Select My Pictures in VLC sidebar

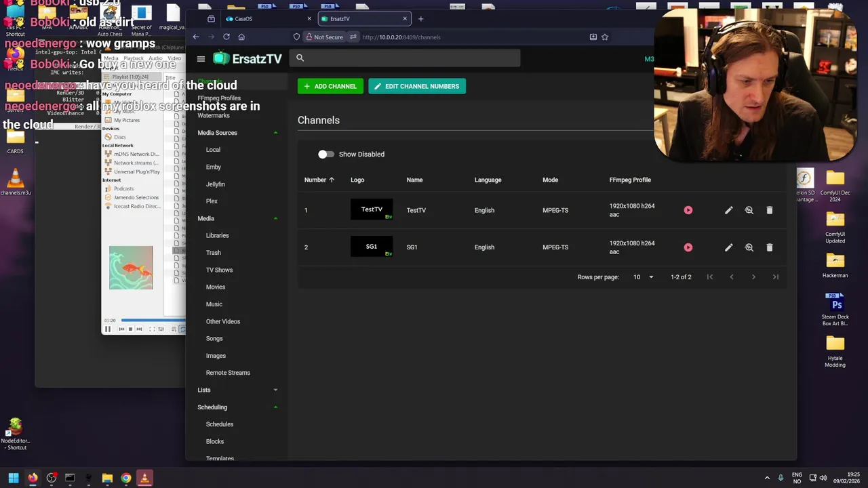(x=127, y=120)
